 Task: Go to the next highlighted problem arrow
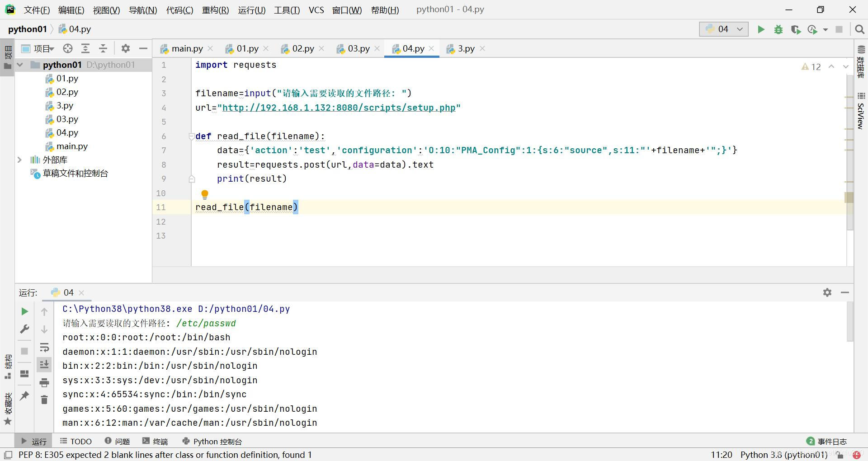pos(846,67)
